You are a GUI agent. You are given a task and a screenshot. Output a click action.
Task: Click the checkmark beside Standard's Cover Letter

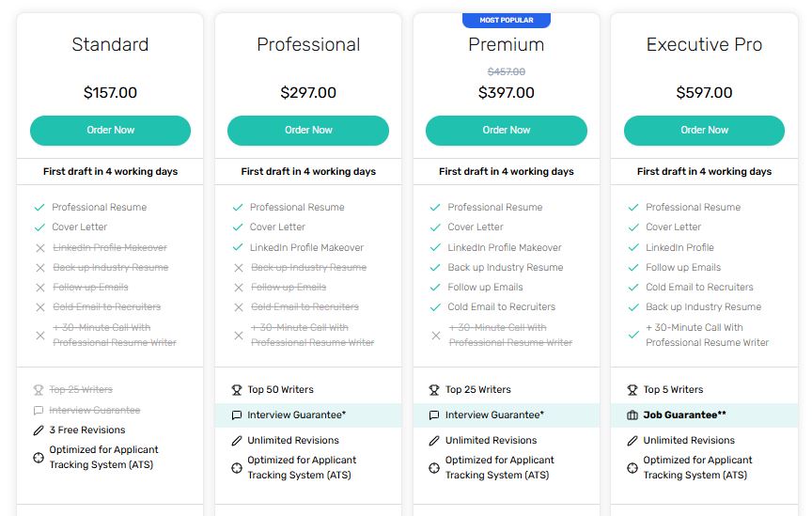coord(39,227)
